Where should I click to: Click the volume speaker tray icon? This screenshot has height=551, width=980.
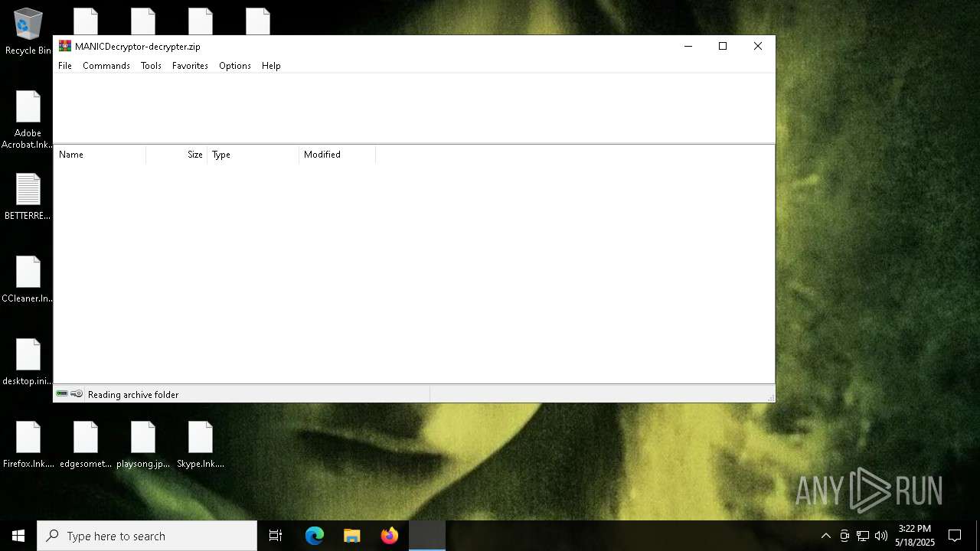click(x=881, y=536)
